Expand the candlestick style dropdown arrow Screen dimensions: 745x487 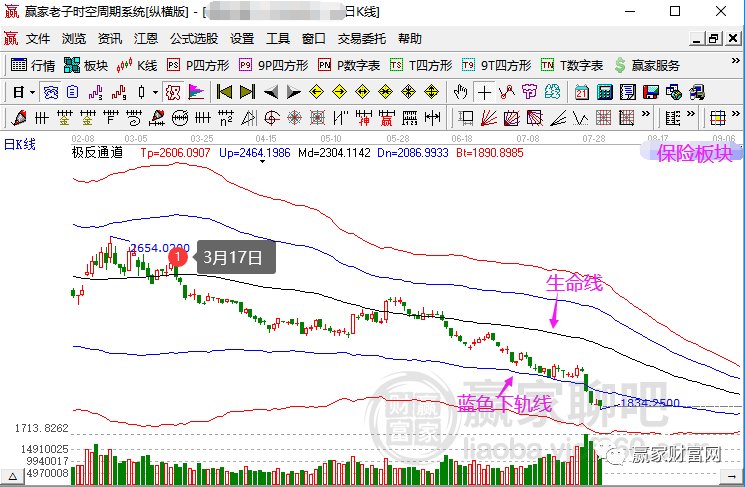[155, 92]
